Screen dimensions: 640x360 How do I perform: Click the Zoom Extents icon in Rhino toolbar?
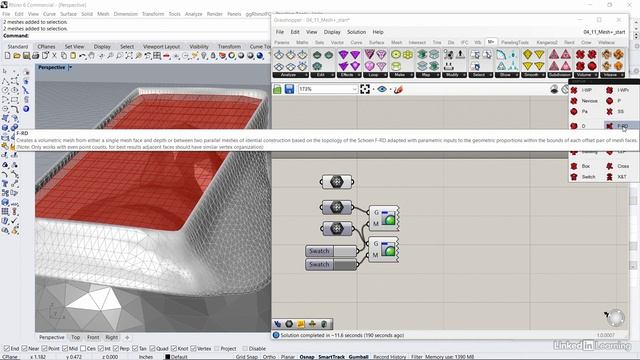[x=129, y=56]
